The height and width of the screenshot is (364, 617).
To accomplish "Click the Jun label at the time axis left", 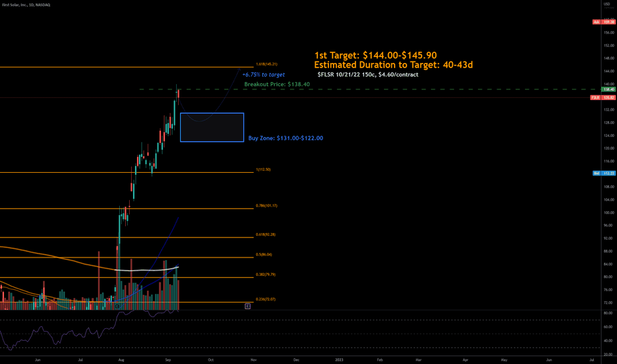I will pyautogui.click(x=38, y=359).
